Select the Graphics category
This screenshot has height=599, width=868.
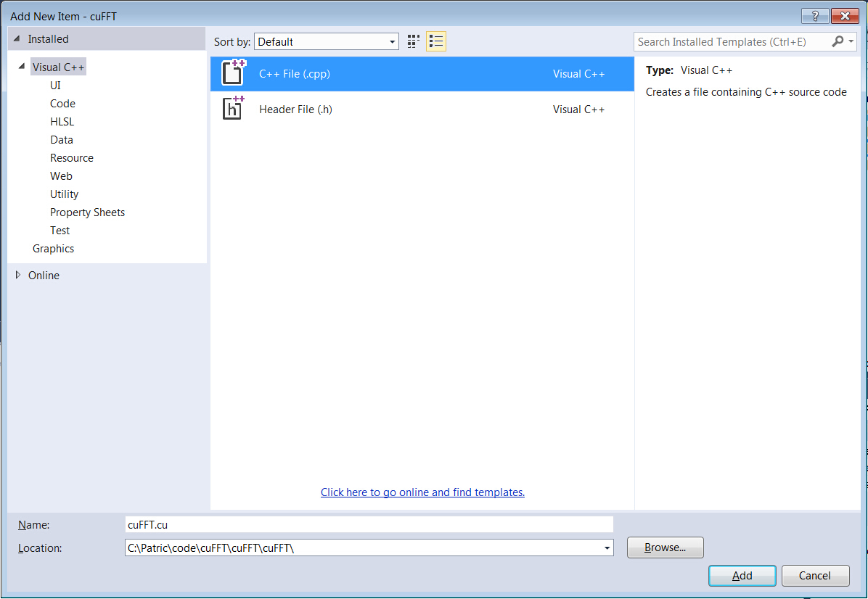pos(53,249)
